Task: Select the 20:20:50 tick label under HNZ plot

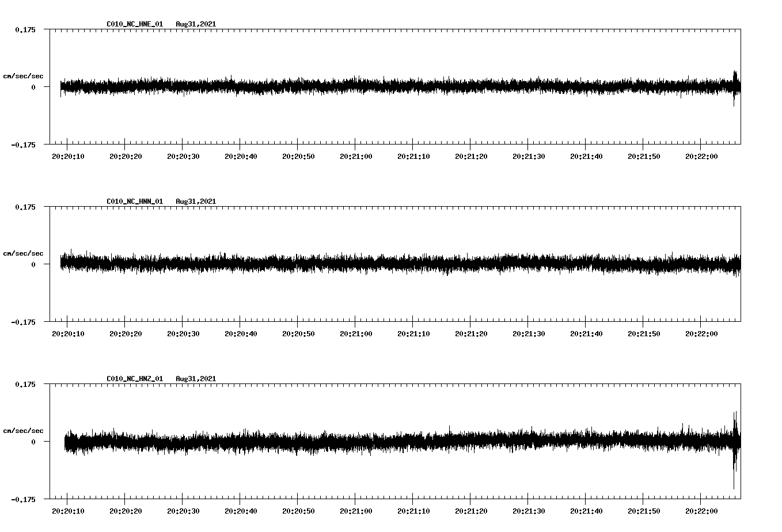Action: [x=298, y=511]
